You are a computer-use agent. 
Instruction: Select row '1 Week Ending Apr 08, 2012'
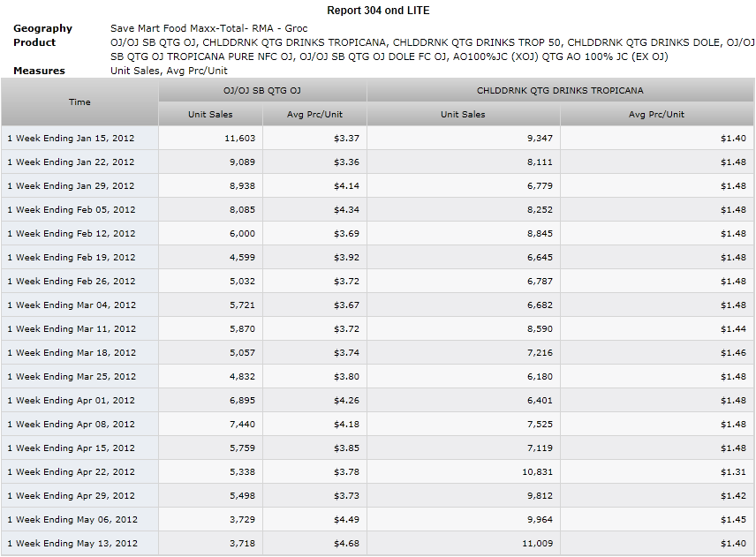(377, 425)
